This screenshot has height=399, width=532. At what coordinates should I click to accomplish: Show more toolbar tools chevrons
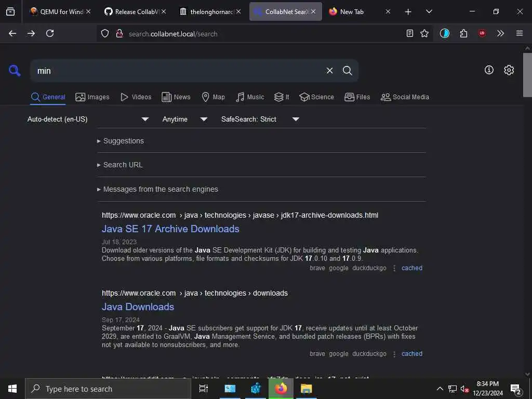point(500,33)
